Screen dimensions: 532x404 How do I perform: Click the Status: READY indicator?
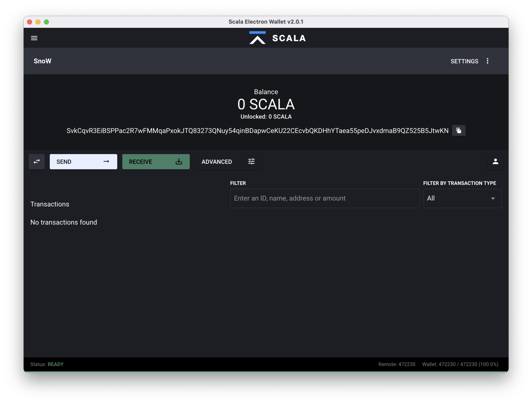click(x=47, y=364)
